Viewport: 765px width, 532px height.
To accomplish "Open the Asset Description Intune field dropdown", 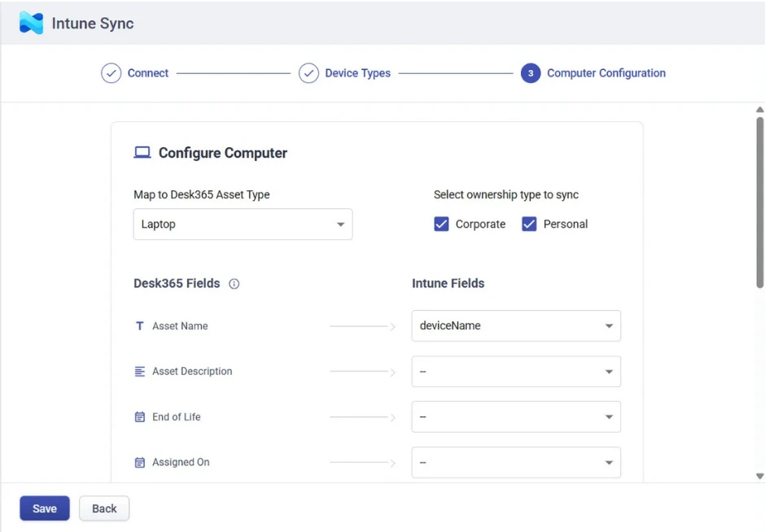I will tap(516, 372).
